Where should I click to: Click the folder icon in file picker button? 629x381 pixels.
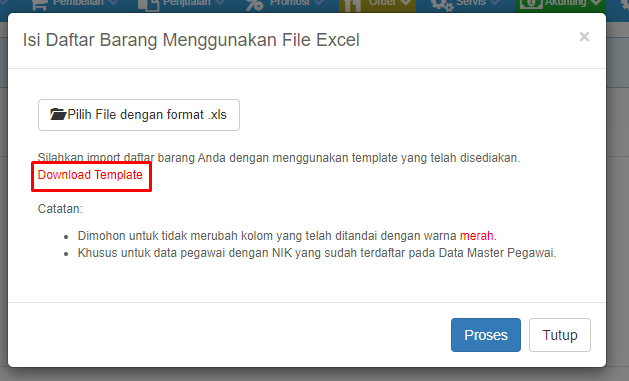coord(58,115)
